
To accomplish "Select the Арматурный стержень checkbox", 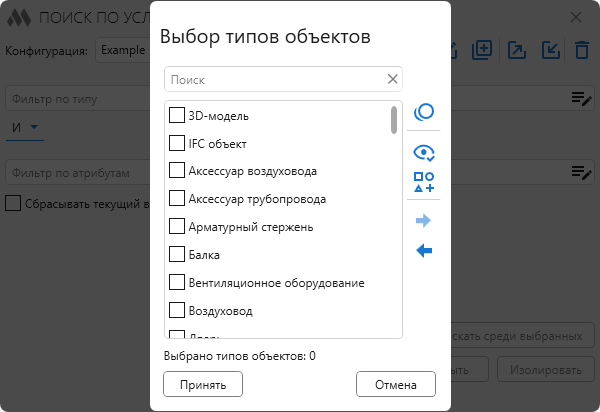I will click(177, 227).
